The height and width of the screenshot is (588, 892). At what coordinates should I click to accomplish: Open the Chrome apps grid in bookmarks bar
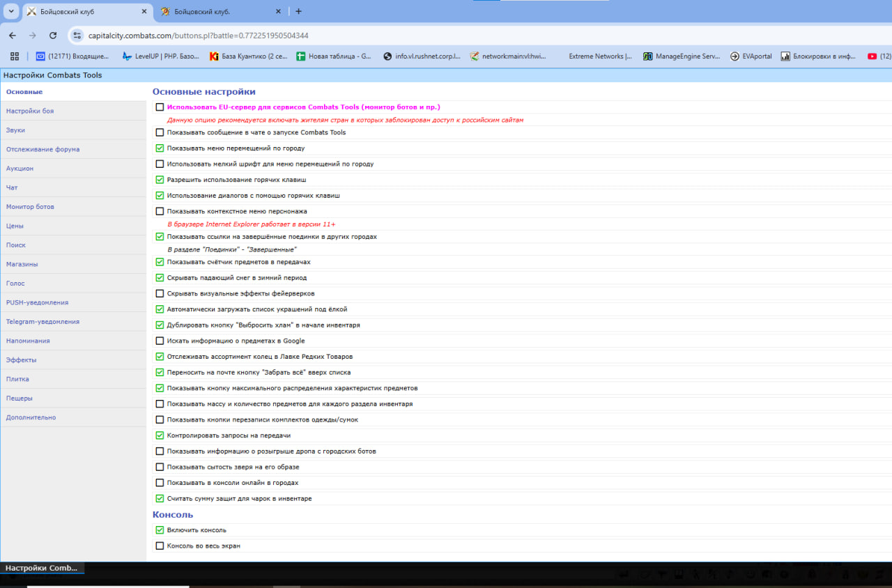coord(14,56)
